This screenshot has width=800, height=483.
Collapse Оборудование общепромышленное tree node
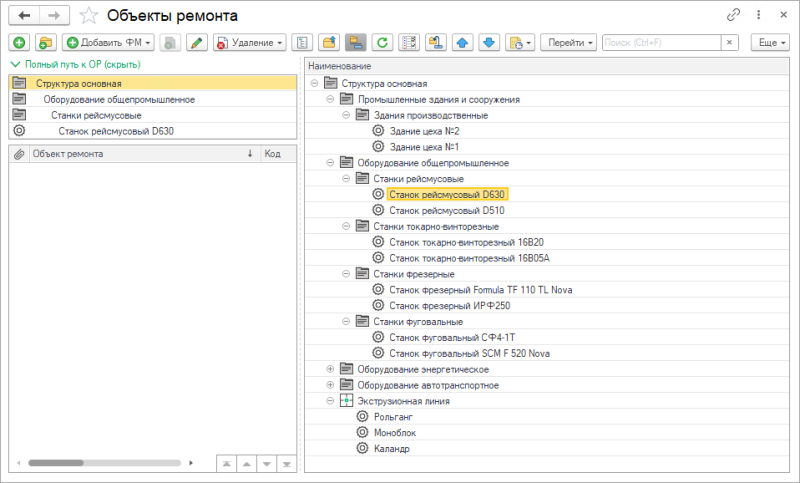coord(330,163)
